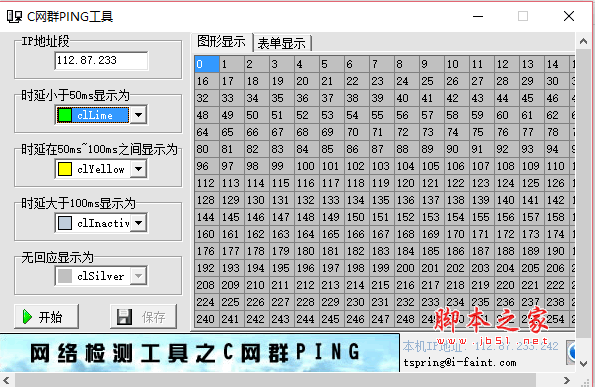Click the app icon in the title bar

pos(14,16)
